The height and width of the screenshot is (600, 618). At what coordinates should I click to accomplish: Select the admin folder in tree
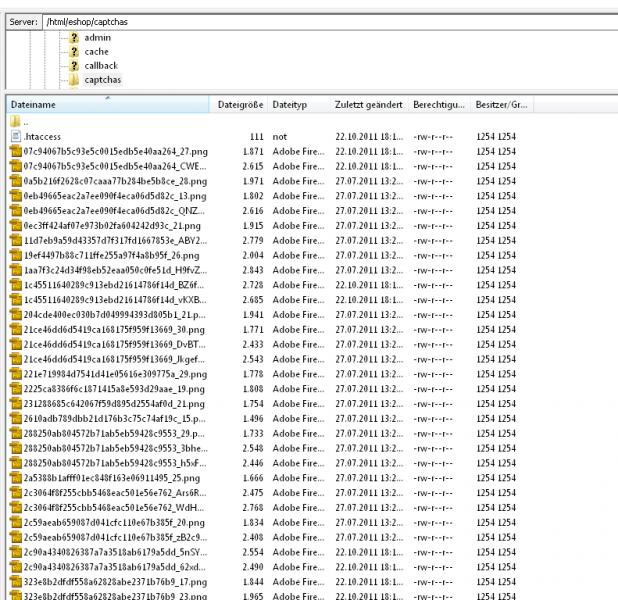97,37
